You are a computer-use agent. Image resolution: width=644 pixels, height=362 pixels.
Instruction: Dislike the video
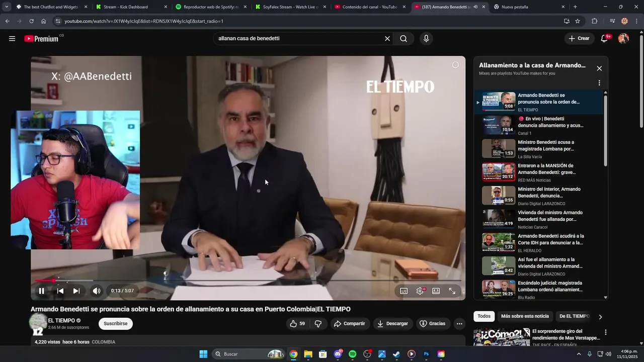coord(318,324)
